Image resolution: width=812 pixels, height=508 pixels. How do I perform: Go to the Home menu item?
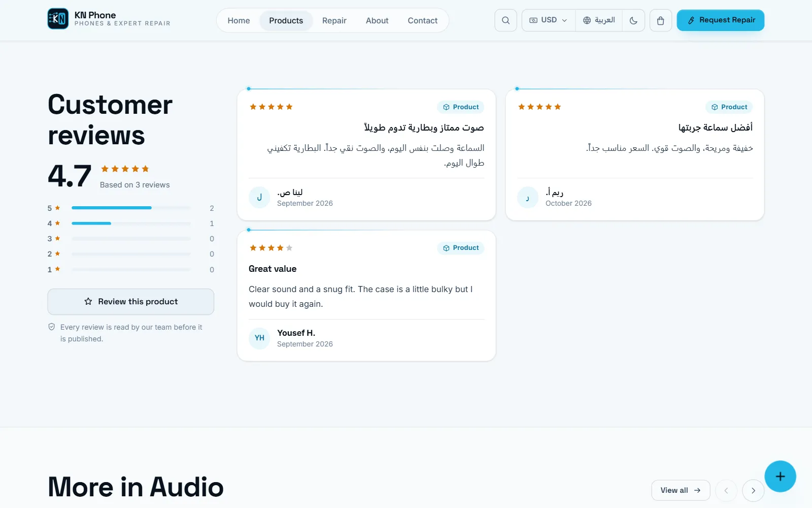click(239, 21)
